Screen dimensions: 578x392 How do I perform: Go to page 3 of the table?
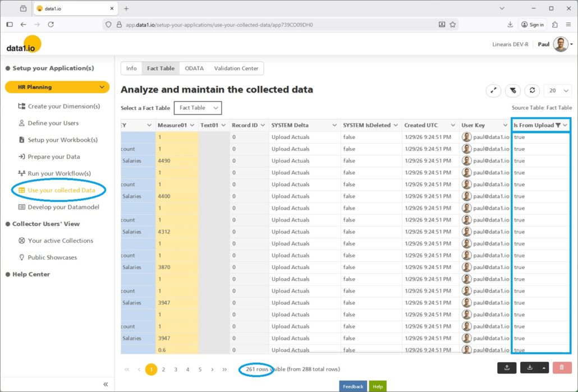pos(176,370)
